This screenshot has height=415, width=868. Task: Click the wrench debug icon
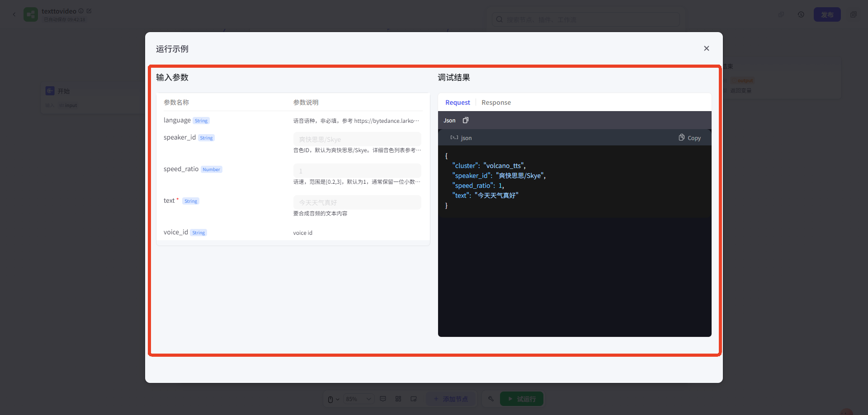point(491,399)
